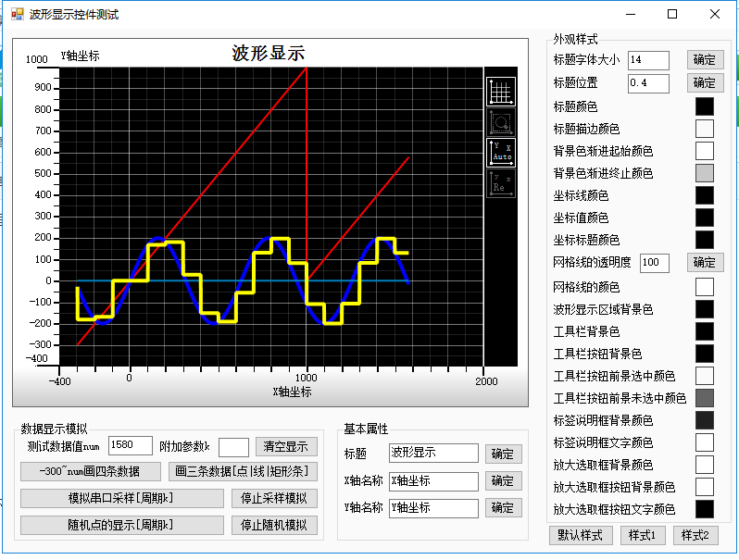
Task: Focus the 网格线的透明度 input field
Action: pyautogui.click(x=655, y=263)
